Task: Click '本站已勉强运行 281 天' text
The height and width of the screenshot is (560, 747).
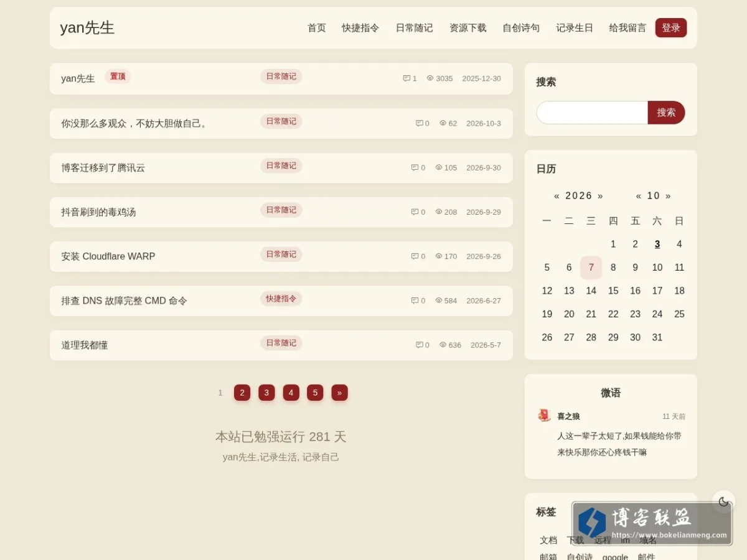Action: [281, 437]
